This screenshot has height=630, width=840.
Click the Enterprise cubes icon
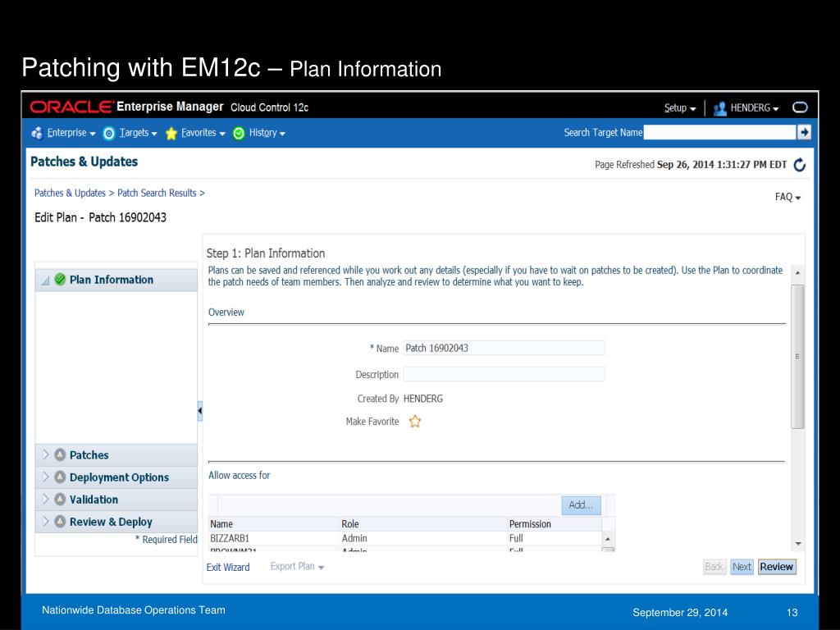click(37, 133)
